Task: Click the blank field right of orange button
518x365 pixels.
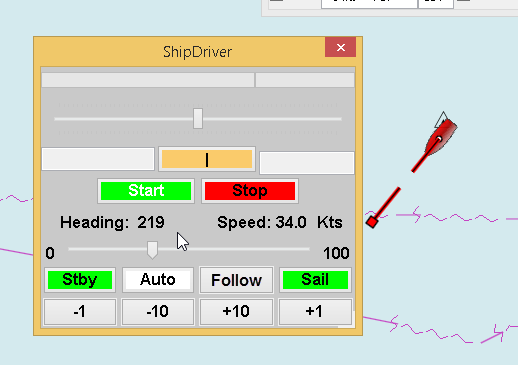Action: click(307, 163)
